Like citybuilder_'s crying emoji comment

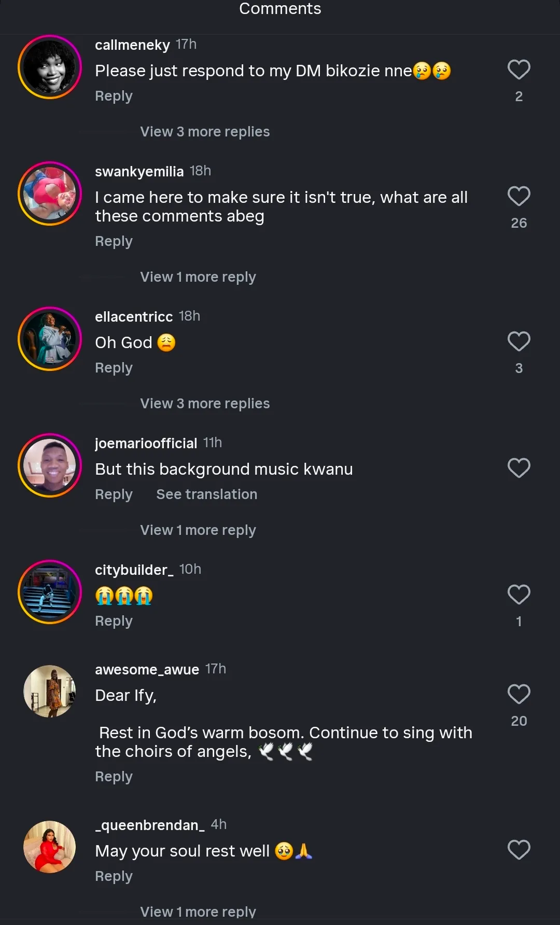tap(519, 595)
